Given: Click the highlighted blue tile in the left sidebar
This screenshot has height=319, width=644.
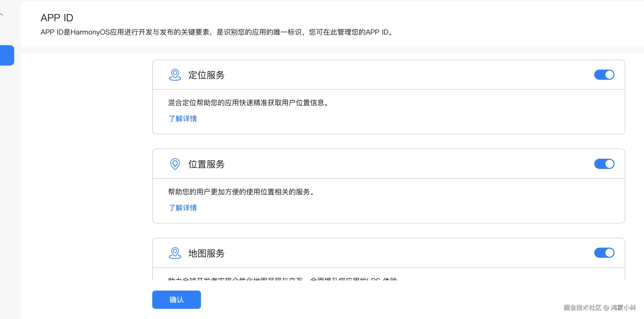Looking at the screenshot, I should coord(7,55).
